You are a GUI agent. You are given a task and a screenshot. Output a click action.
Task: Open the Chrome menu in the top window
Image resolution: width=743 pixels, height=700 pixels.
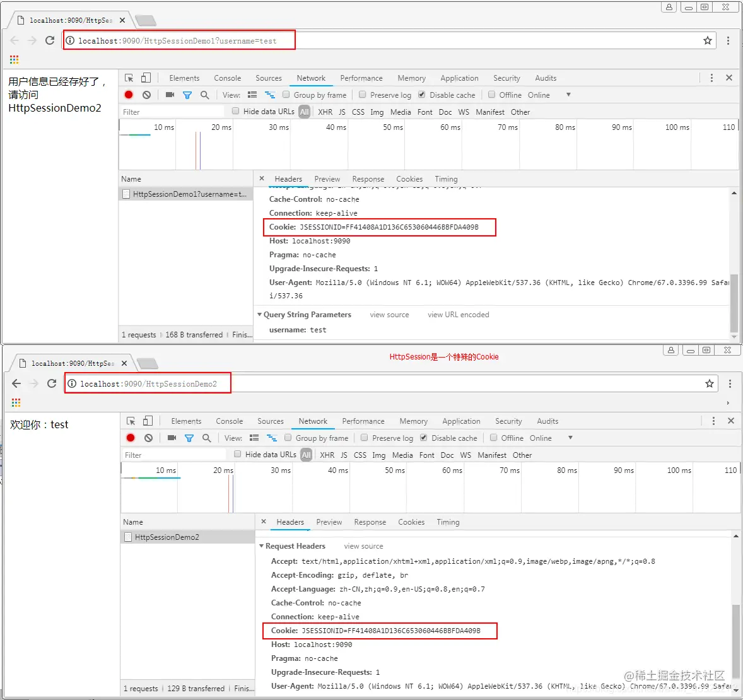728,41
